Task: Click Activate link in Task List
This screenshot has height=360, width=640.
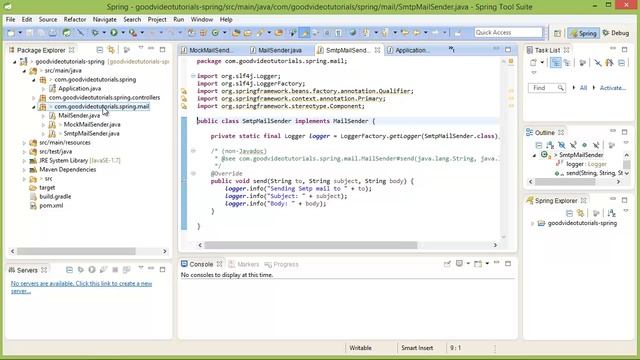Action: (x=612, y=88)
